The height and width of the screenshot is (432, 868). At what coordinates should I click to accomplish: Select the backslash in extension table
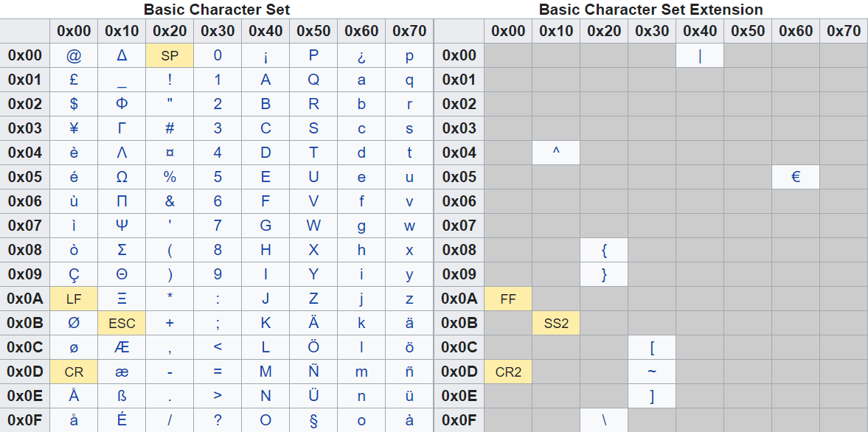(604, 420)
